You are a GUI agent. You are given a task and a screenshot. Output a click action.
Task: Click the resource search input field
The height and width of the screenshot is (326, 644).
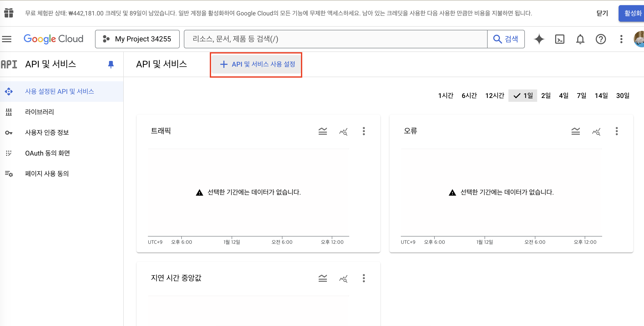pos(335,39)
